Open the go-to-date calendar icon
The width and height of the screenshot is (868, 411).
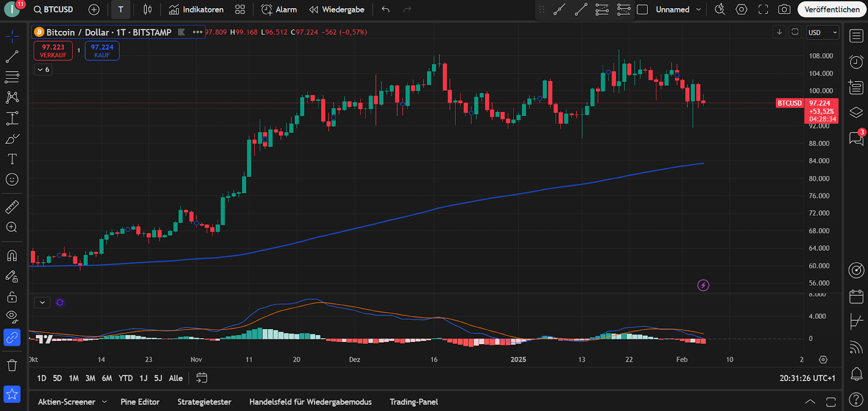[201, 378]
